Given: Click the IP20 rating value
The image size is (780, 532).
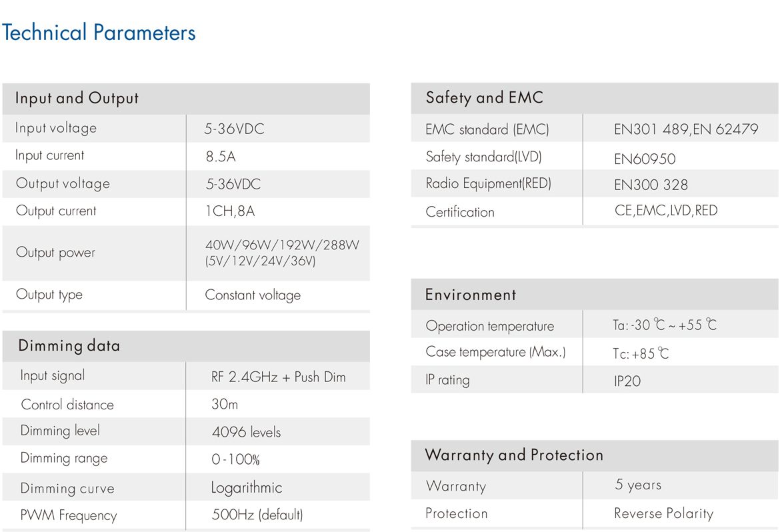Looking at the screenshot, I should click(x=627, y=381).
